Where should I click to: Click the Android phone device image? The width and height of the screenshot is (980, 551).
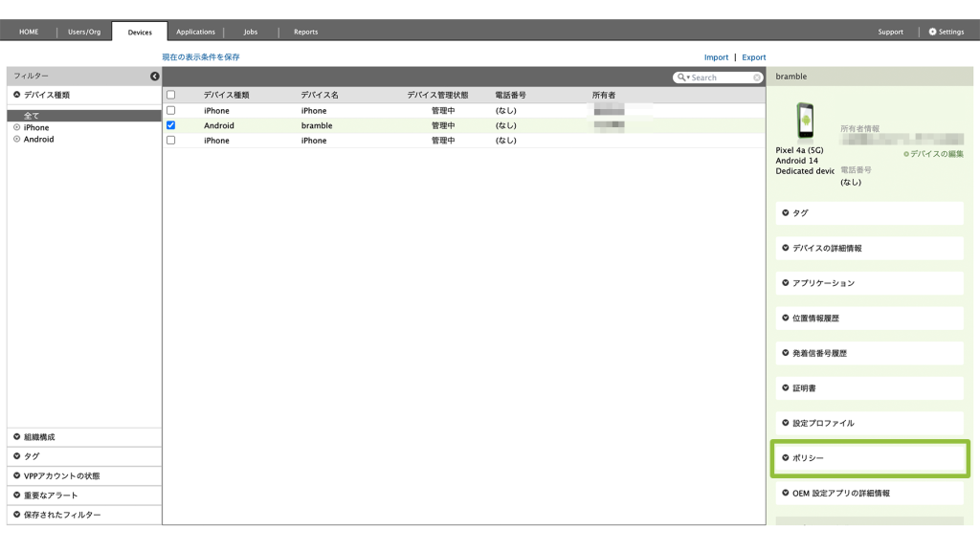[804, 122]
